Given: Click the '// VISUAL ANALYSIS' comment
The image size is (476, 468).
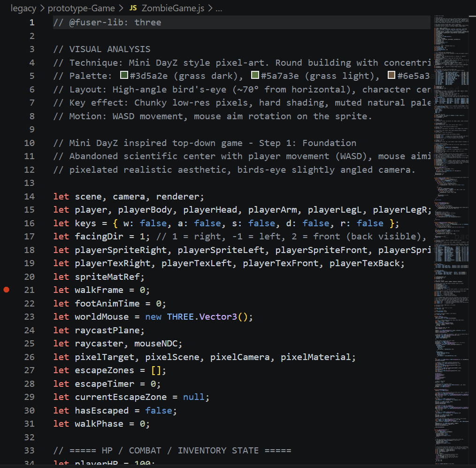Looking at the screenshot, I should pos(102,49).
